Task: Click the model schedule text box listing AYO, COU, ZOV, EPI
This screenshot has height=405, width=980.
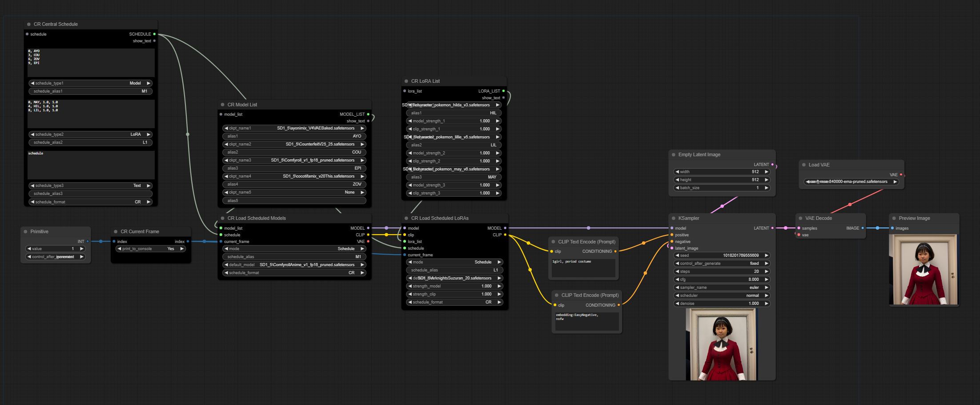Action: coord(91,63)
